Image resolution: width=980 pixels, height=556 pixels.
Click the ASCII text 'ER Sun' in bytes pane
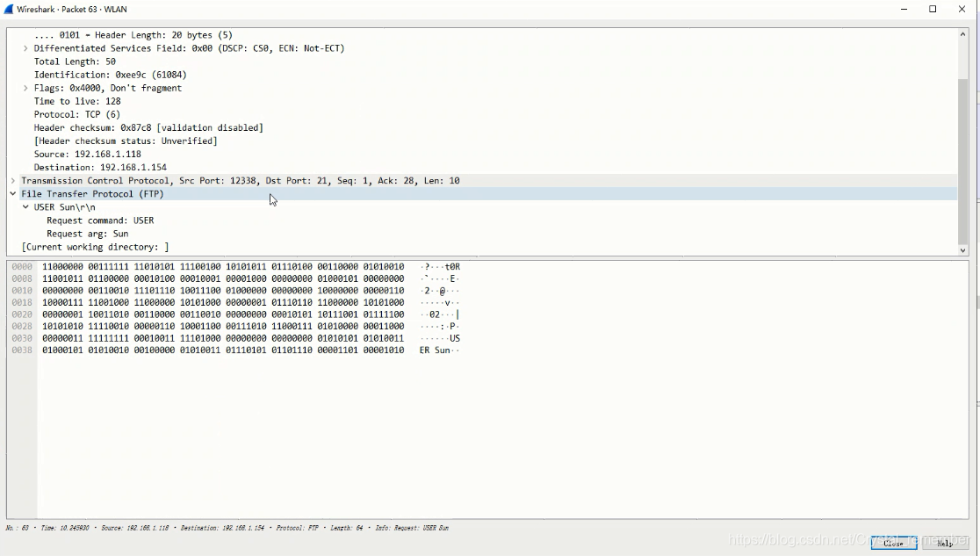tap(435, 350)
